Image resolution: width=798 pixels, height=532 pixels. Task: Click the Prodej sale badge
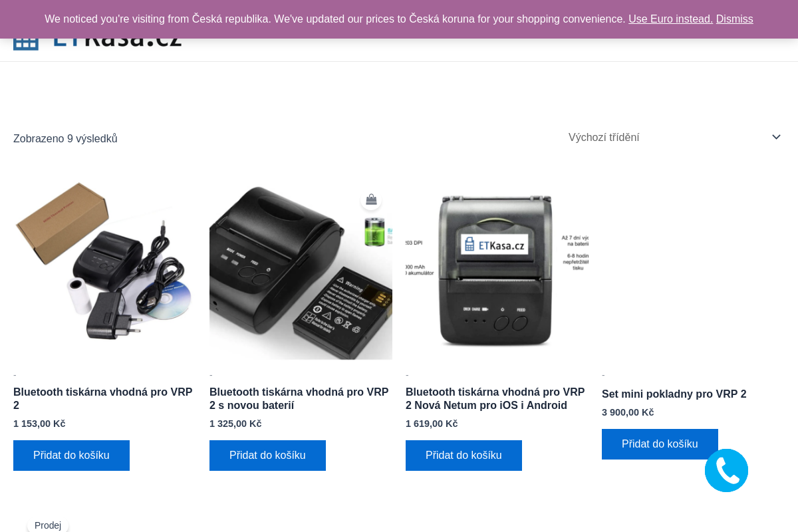(48, 525)
